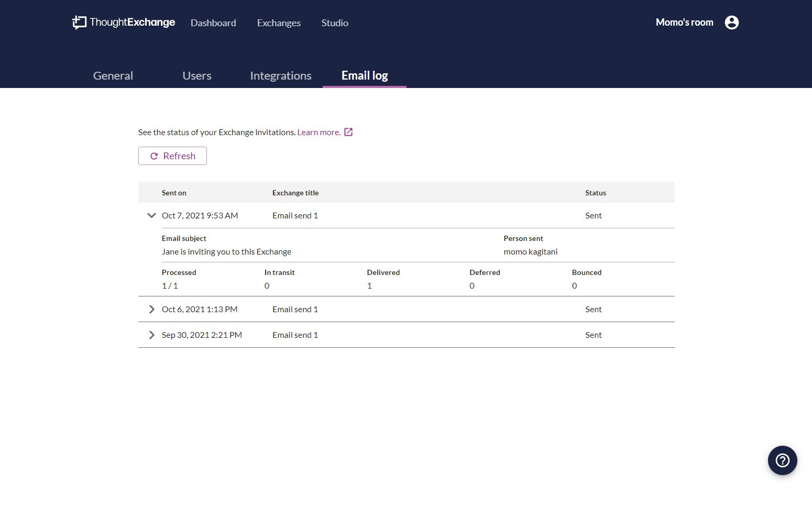This screenshot has height=507, width=812.
Task: Expand the Oct 6, 2021 email row
Action: tap(151, 309)
